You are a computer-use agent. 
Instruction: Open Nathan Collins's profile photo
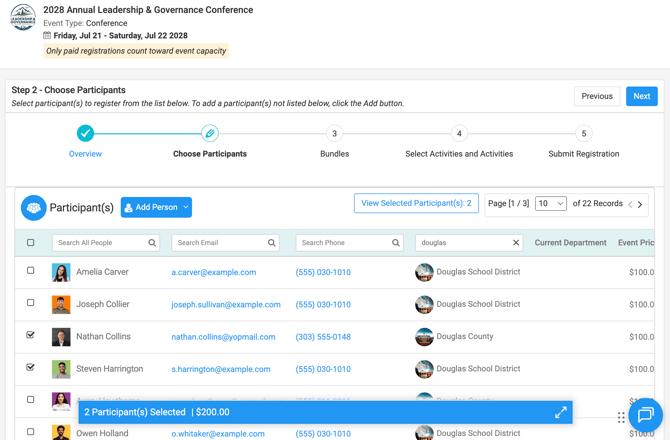point(61,337)
